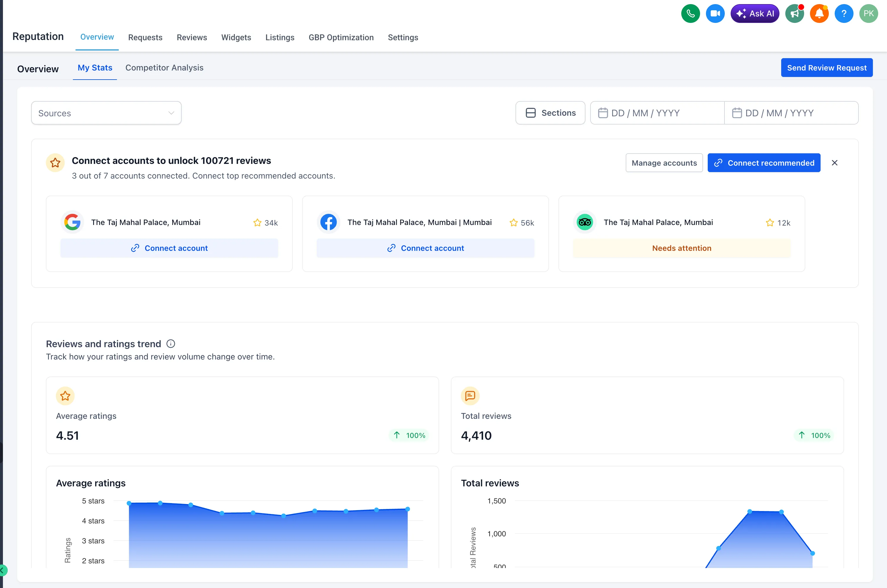Open the Ask AI assistant
This screenshot has height=588, width=887.
point(754,14)
